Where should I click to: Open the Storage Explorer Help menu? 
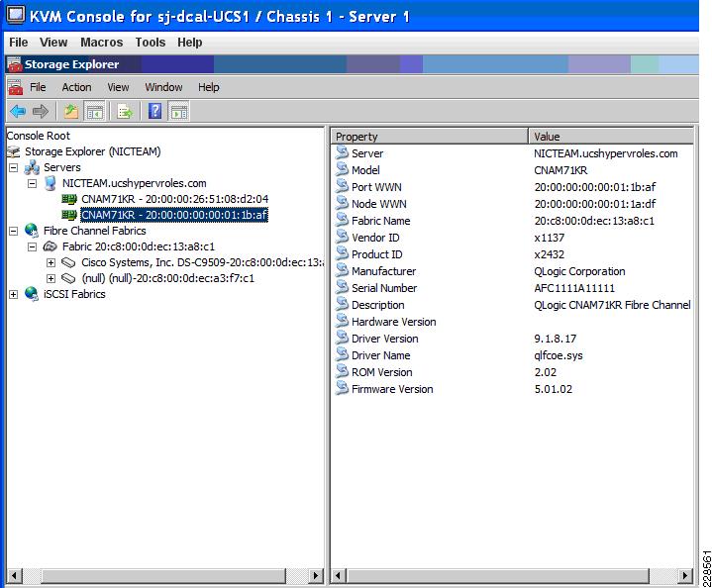209,87
